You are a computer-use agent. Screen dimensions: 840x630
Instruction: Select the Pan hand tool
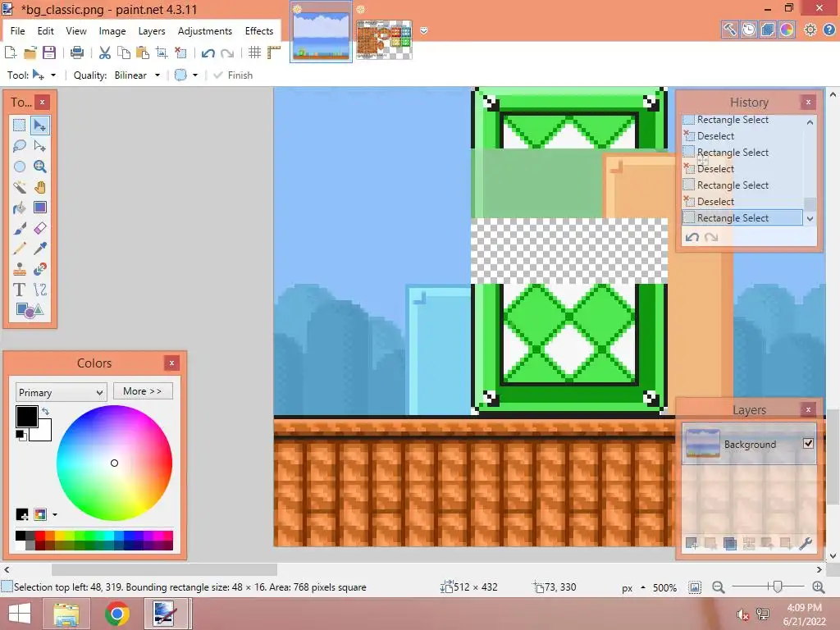click(39, 187)
